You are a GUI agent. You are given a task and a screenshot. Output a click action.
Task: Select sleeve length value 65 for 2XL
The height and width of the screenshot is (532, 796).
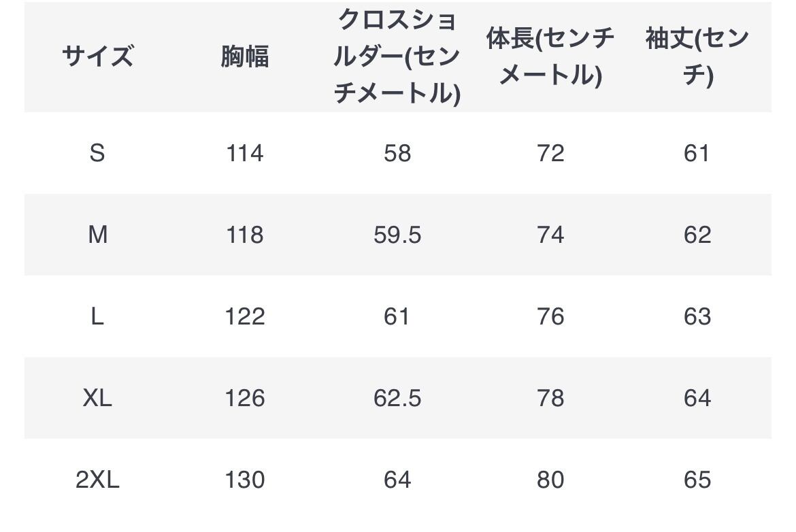coord(697,480)
